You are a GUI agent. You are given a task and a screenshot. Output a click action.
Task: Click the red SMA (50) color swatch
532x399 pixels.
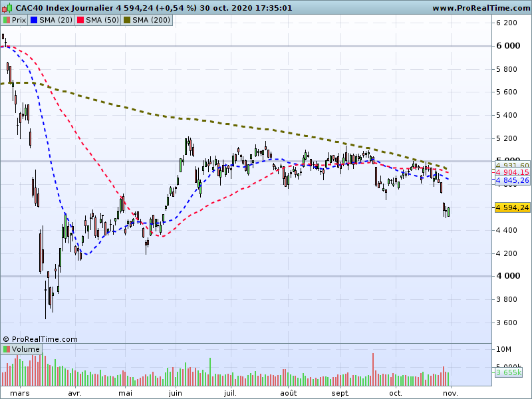(80, 20)
